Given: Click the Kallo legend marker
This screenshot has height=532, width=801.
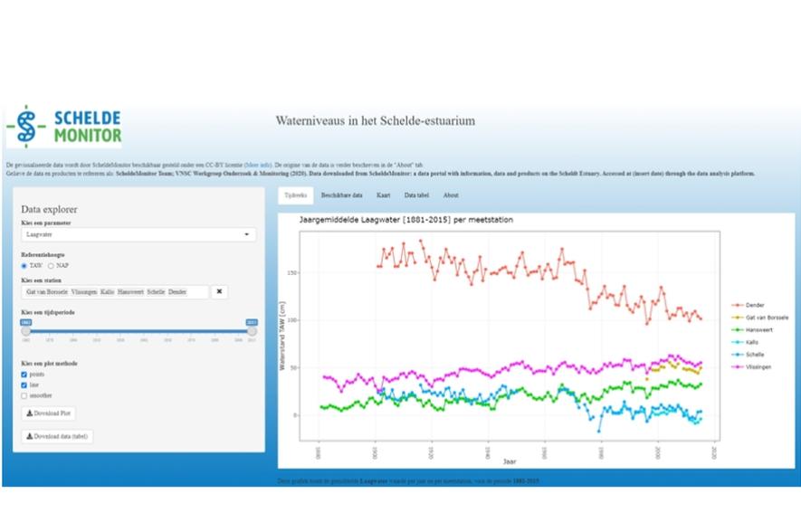Looking at the screenshot, I should (738, 343).
